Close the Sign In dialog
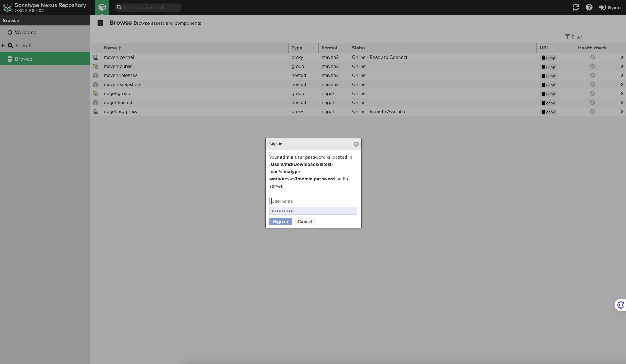 pyautogui.click(x=356, y=144)
